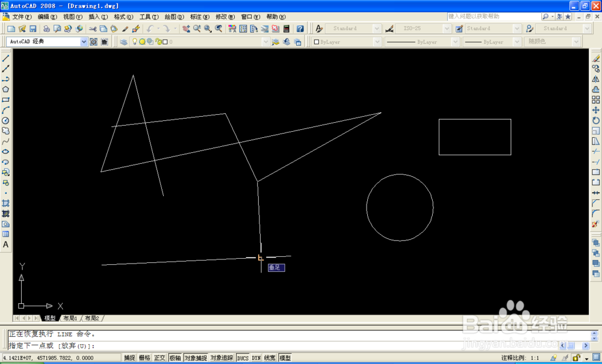The width and height of the screenshot is (602, 364).
Task: Select the Erase tool in Modify toolbar
Action: [x=596, y=59]
